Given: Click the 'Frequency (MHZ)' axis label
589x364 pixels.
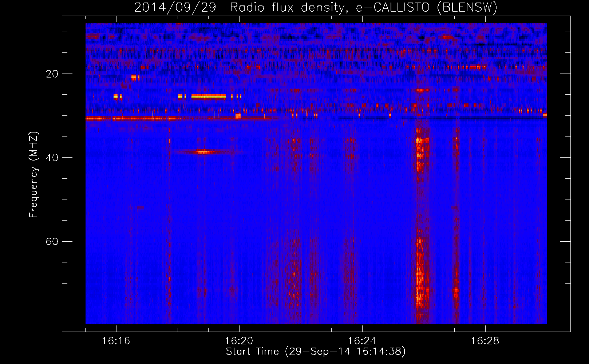Looking at the screenshot, I should [x=33, y=175].
